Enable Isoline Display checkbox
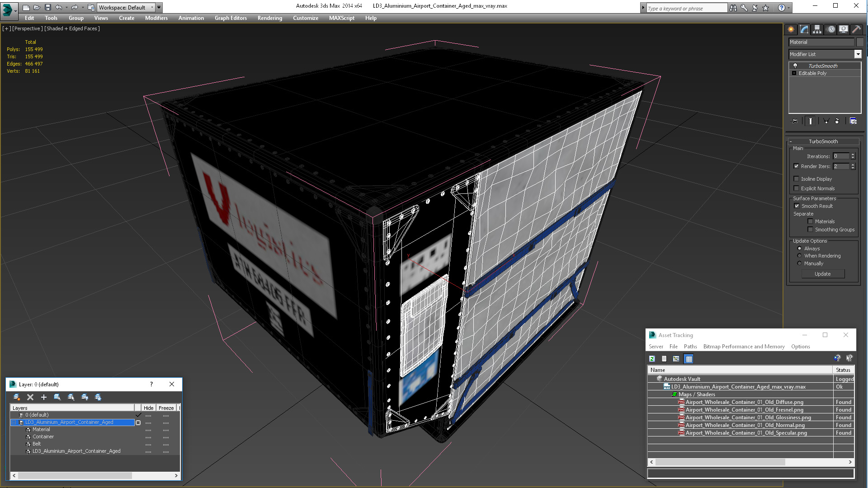Viewport: 868px width, 488px height. pos(797,179)
